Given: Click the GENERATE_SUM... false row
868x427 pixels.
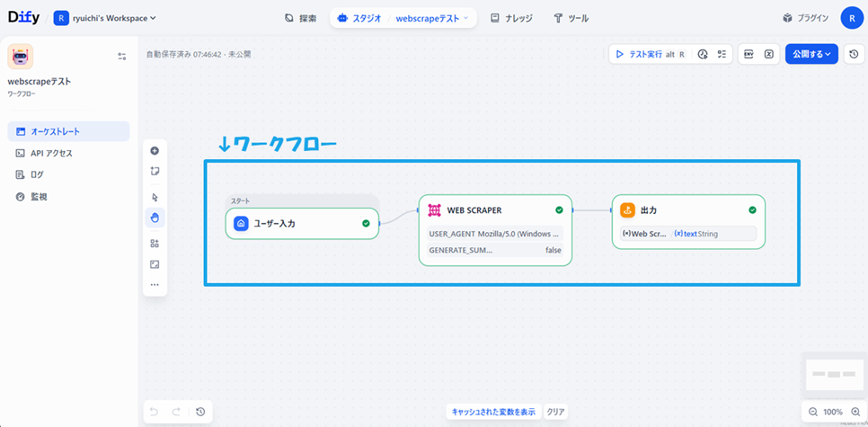Looking at the screenshot, I should (495, 250).
